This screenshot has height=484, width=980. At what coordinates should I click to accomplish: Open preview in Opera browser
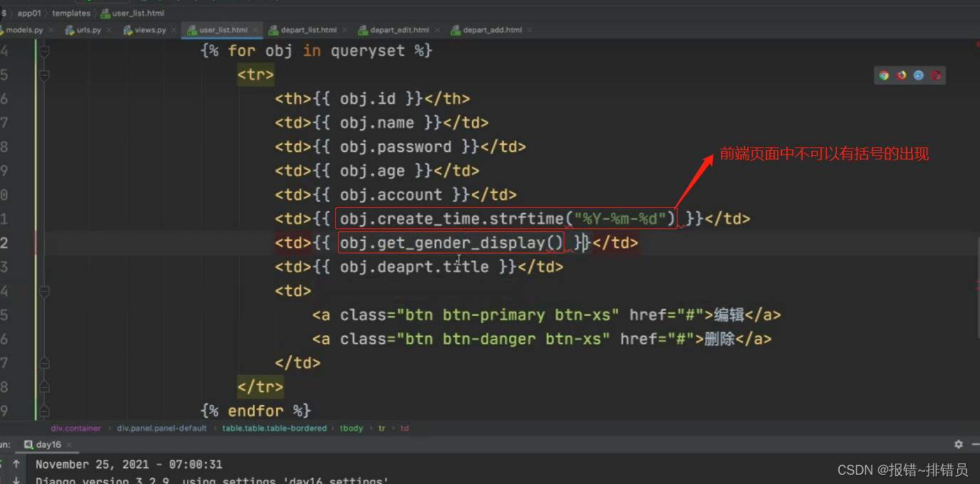(x=935, y=75)
